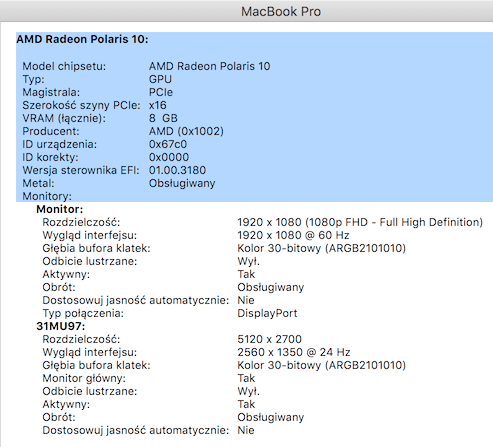Select the VRAM 8 GB value

[x=163, y=118]
